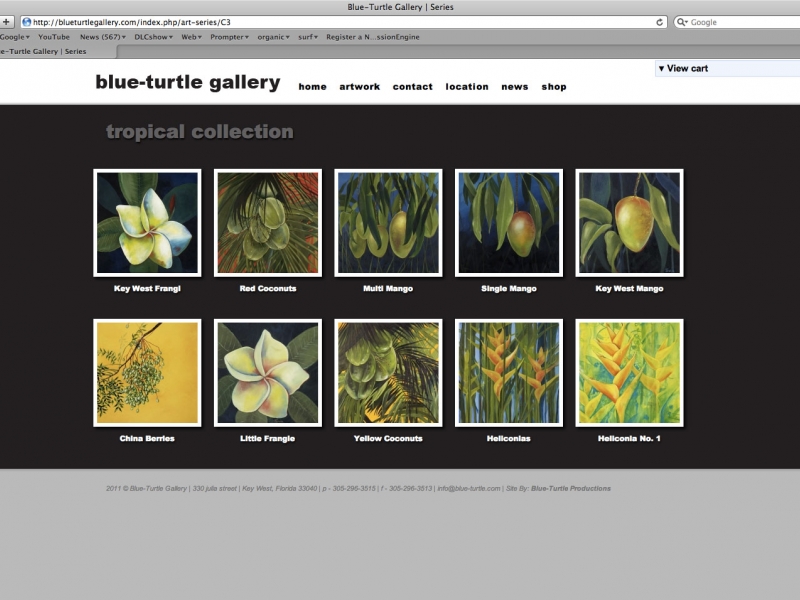Screen dimensions: 800x600
Task: Open the contact menu item
Action: coord(413,87)
